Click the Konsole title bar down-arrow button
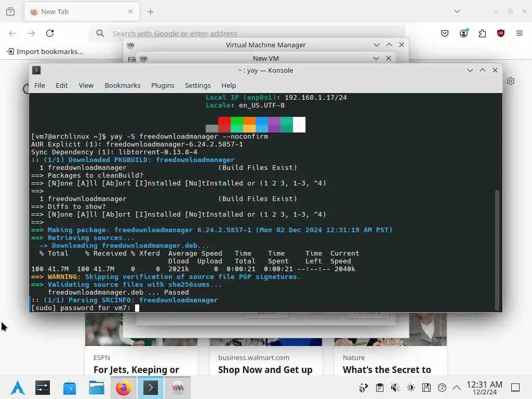 coord(470,70)
